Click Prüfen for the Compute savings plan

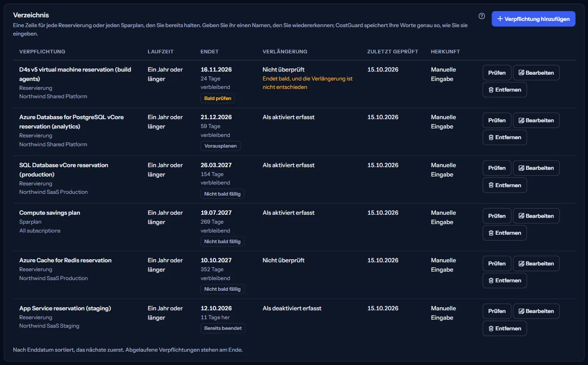pyautogui.click(x=497, y=216)
